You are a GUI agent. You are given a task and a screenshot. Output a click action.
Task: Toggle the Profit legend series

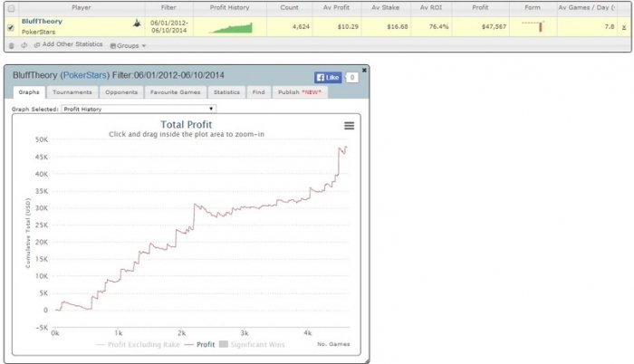[200, 345]
